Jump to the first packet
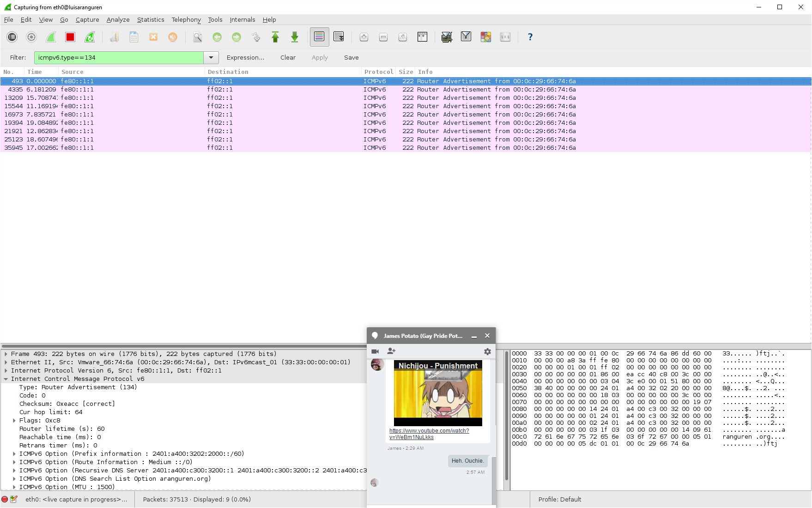The height and width of the screenshot is (508, 812). [x=275, y=37]
